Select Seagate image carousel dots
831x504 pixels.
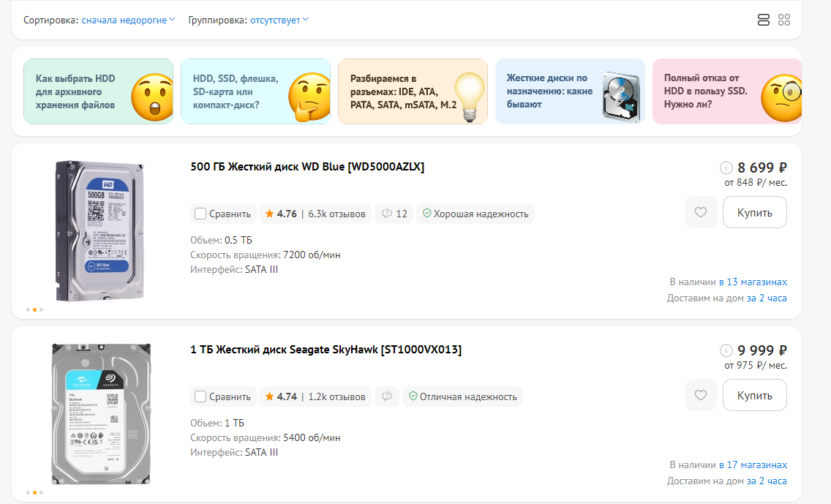point(34,492)
